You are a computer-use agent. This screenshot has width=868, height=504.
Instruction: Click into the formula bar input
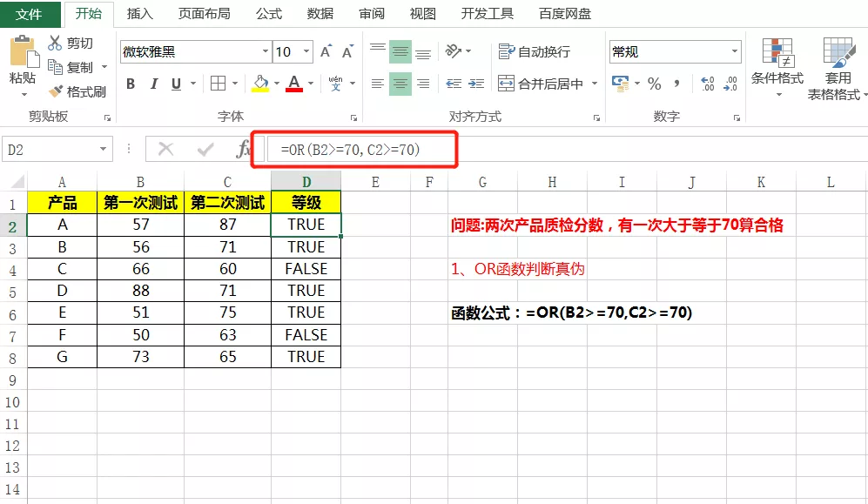tap(568, 150)
